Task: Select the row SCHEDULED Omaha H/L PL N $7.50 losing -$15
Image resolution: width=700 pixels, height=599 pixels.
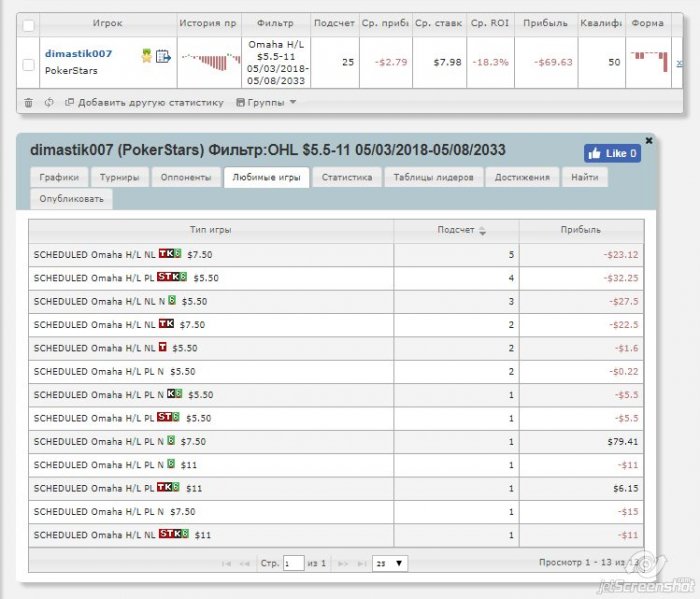Action: coord(336,512)
